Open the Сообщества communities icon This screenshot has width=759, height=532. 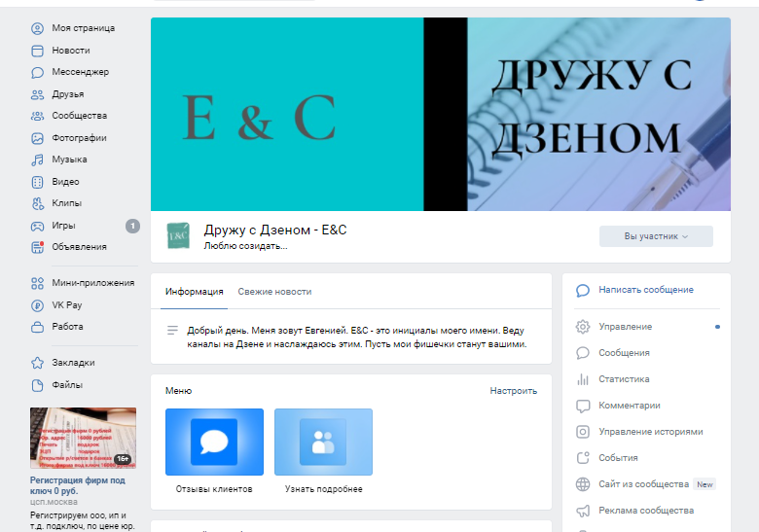point(37,116)
